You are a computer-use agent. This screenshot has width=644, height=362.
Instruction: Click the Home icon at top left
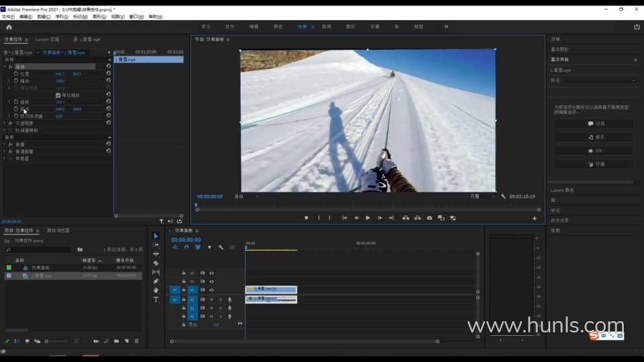tap(9, 27)
